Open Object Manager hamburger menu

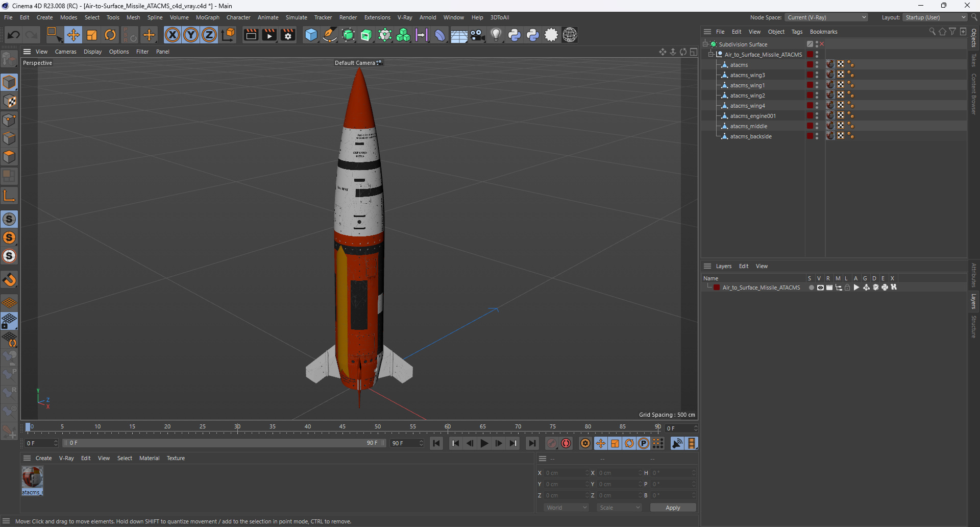[707, 32]
